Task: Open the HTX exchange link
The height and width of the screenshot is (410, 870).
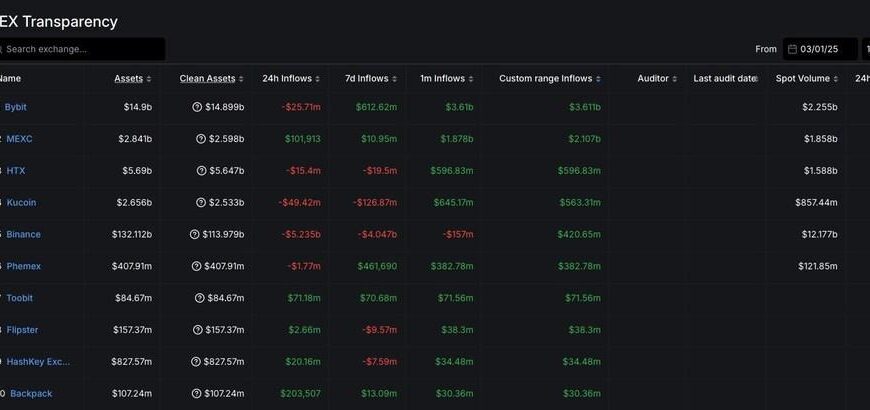Action: 16,171
